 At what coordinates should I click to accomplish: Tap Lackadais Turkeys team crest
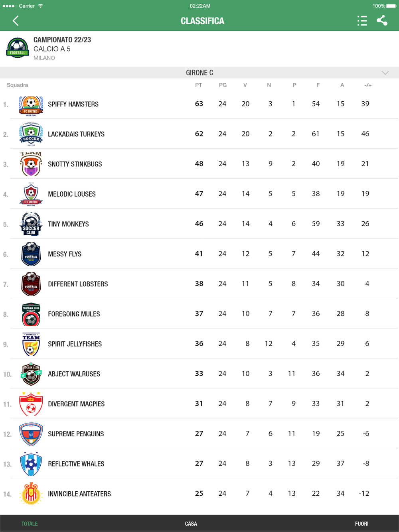tap(31, 134)
